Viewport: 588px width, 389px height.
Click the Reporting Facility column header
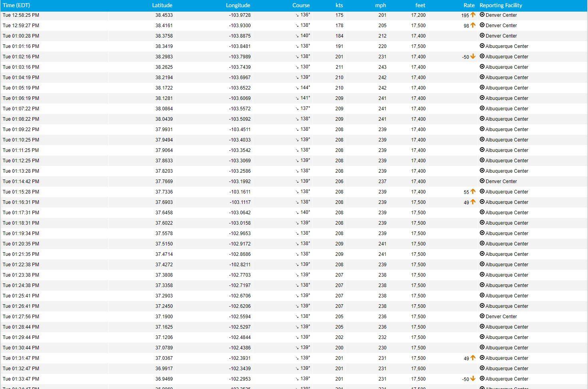tap(501, 5)
